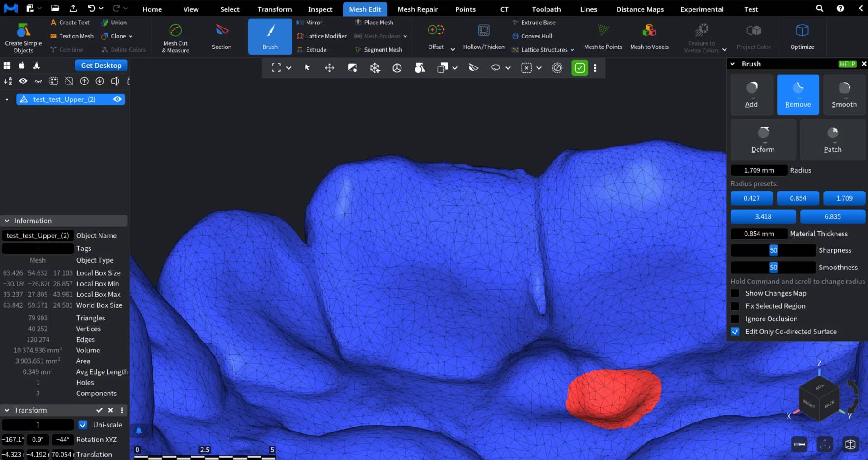The width and height of the screenshot is (868, 460).
Task: Run Mesh to Points conversion
Action: coord(603,37)
